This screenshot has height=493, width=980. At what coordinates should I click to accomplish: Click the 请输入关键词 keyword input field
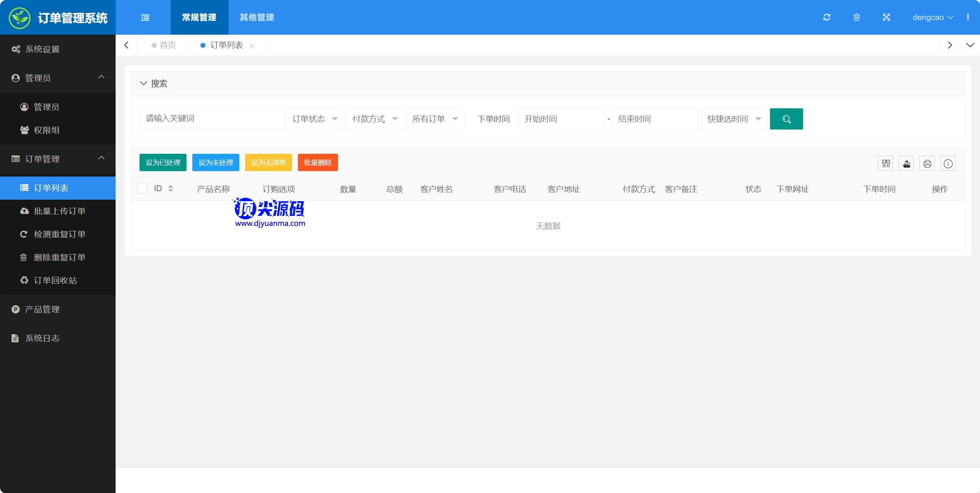(211, 119)
